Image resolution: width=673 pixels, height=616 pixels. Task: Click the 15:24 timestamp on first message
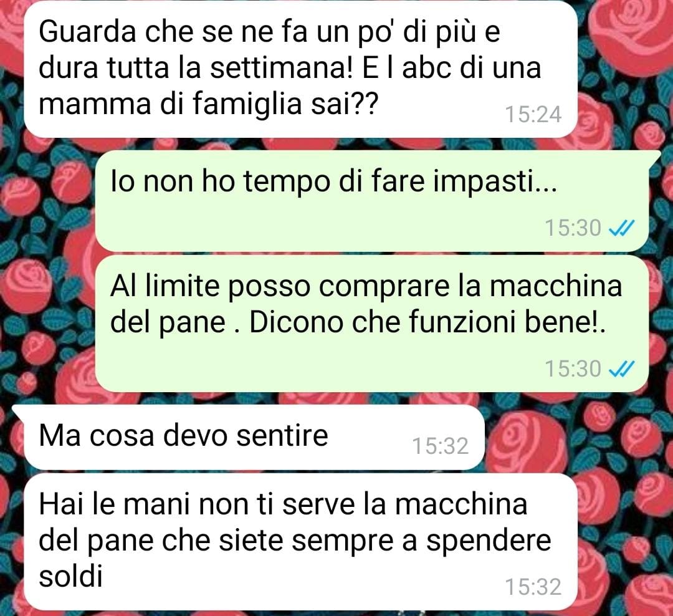pos(533,115)
